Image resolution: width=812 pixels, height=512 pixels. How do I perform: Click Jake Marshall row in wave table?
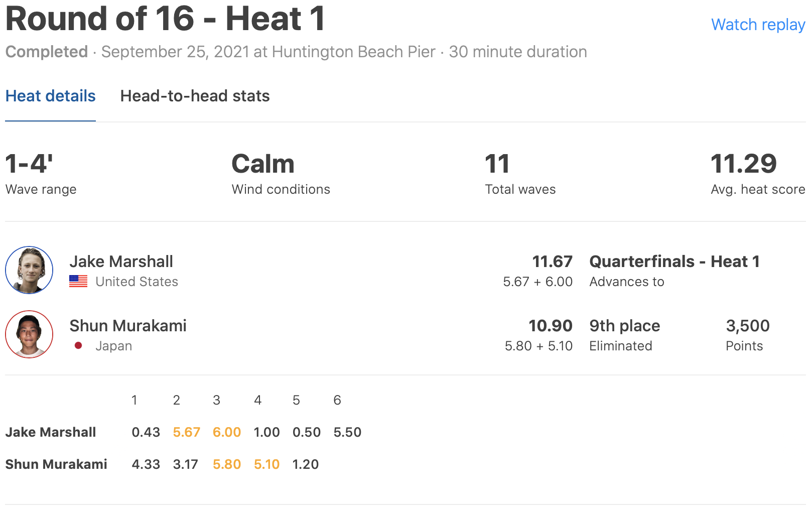click(51, 432)
